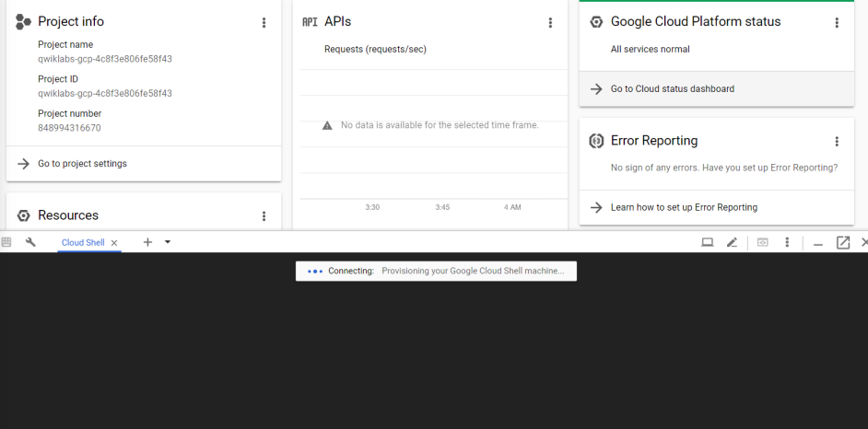Viewport: 868px width, 429px height.
Task: Click the Web preview icon
Action: point(762,242)
